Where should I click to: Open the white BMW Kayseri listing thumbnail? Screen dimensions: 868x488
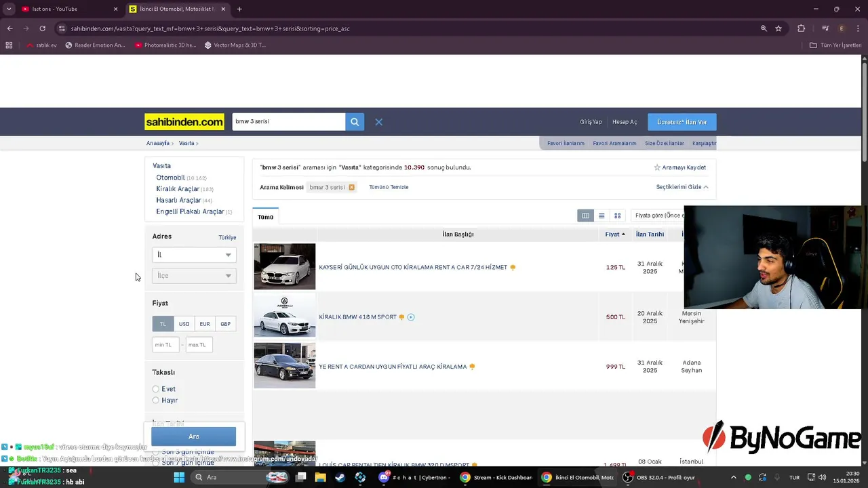click(284, 267)
